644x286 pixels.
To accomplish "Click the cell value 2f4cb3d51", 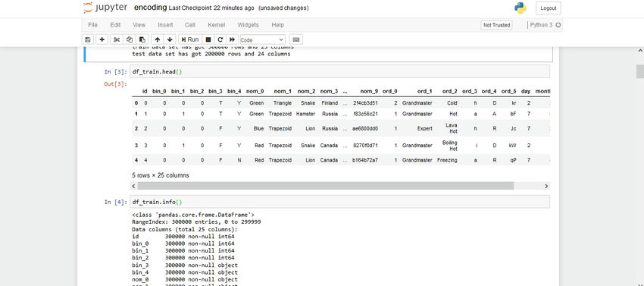I will click(x=365, y=103).
